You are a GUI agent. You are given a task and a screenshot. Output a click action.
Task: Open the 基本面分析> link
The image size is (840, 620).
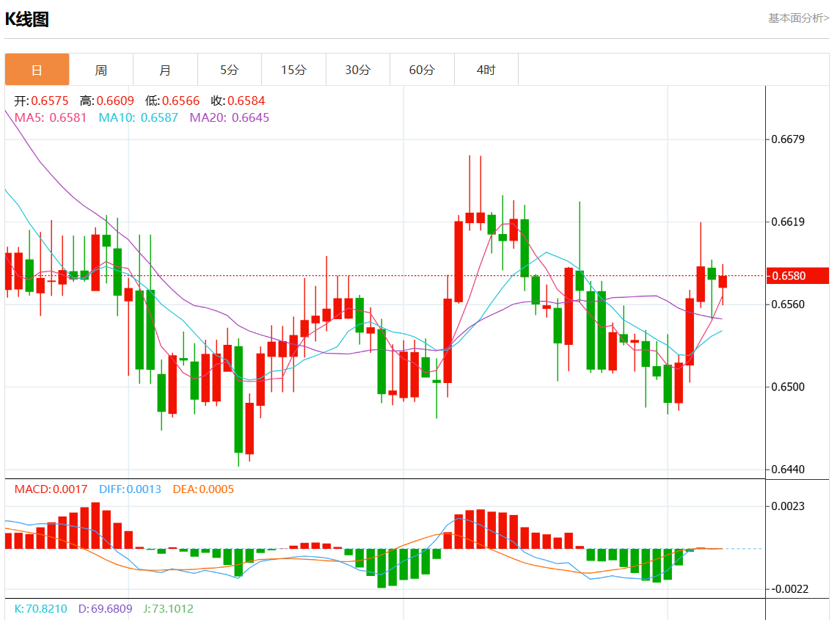[799, 18]
